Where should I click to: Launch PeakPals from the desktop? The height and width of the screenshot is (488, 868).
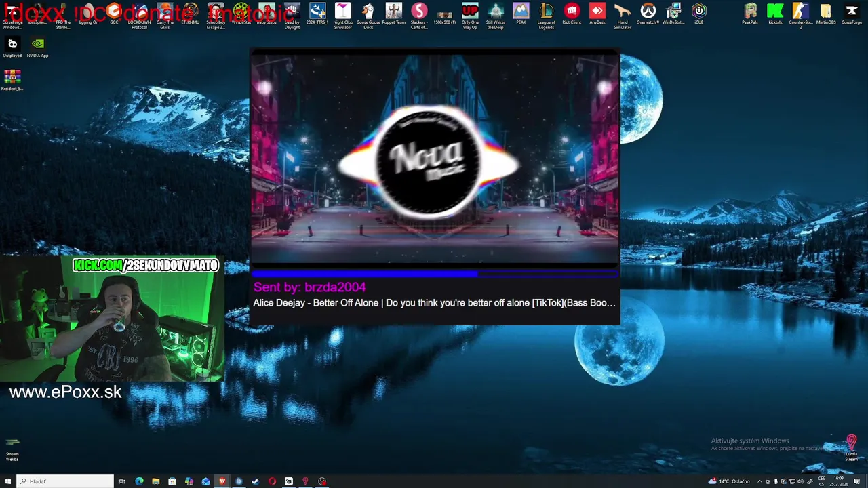click(x=750, y=14)
